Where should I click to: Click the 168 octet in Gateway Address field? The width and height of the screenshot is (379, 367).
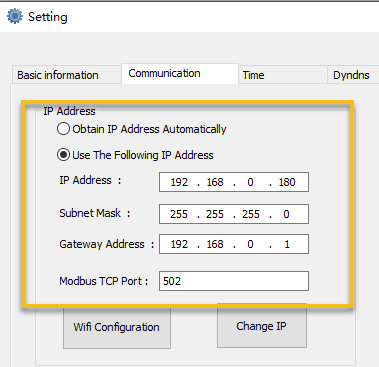tap(215, 244)
